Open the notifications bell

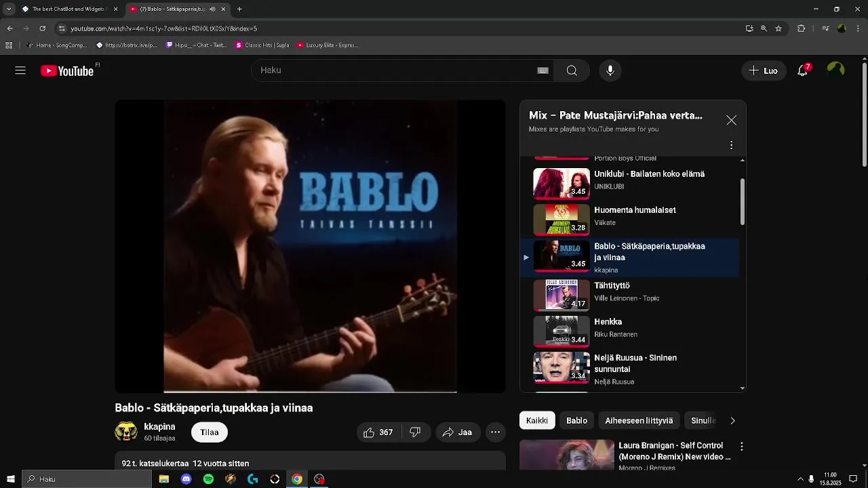click(x=803, y=70)
